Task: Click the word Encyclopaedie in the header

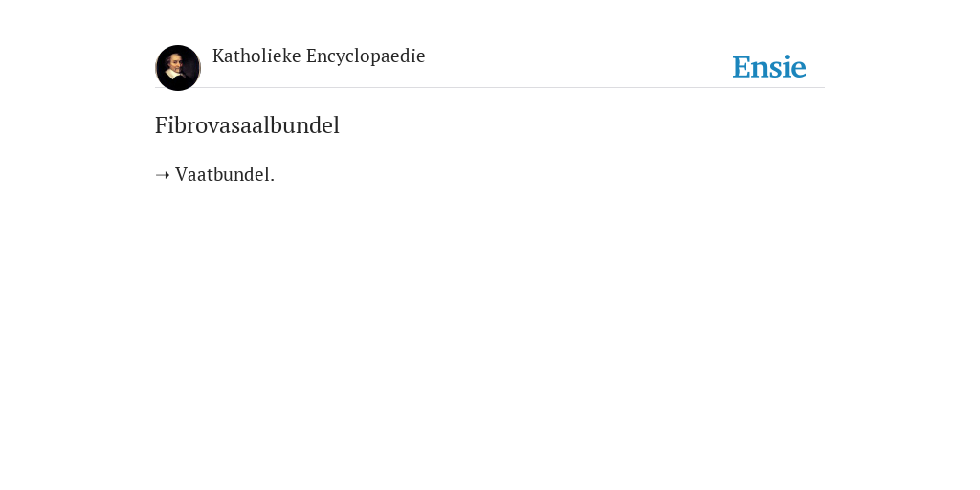Action: click(x=366, y=56)
